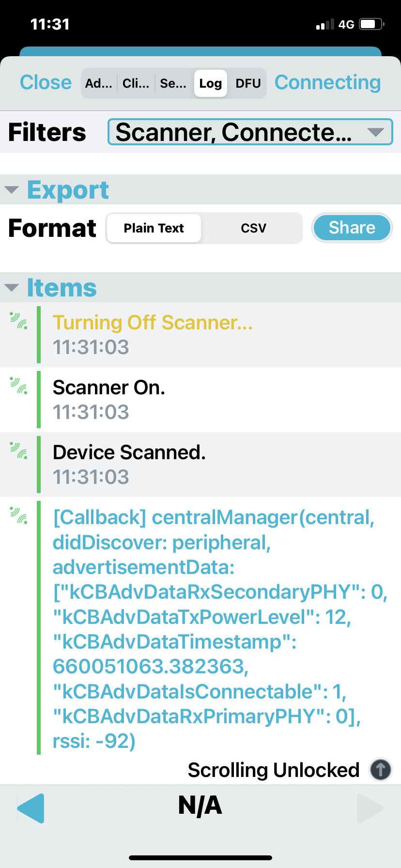The height and width of the screenshot is (868, 401).
Task: Tap the Close link
Action: pos(46,82)
